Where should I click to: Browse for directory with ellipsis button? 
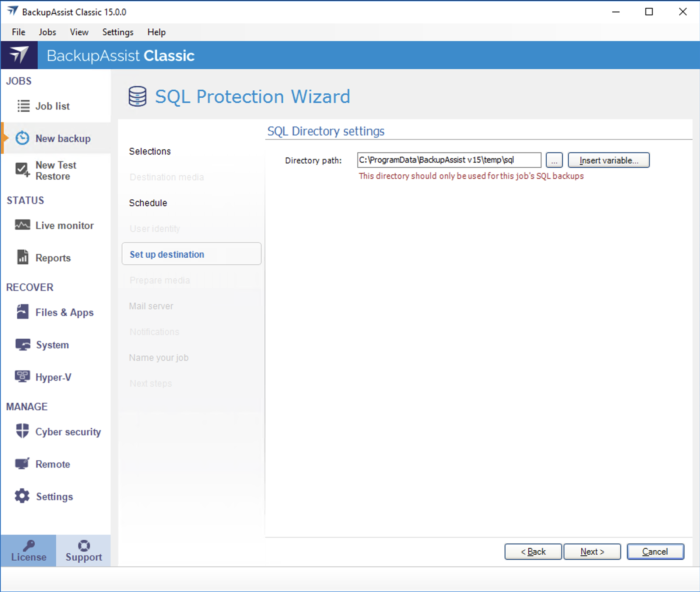pyautogui.click(x=554, y=160)
